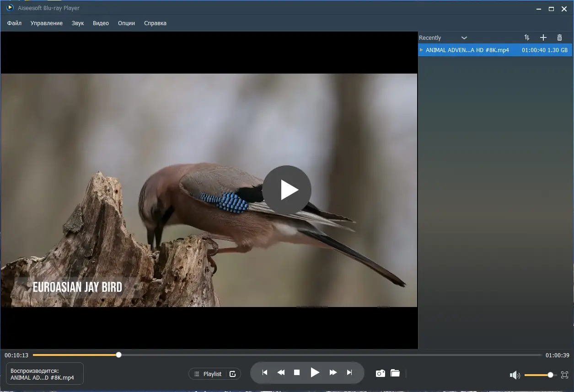Open the Опции menu

[126, 23]
